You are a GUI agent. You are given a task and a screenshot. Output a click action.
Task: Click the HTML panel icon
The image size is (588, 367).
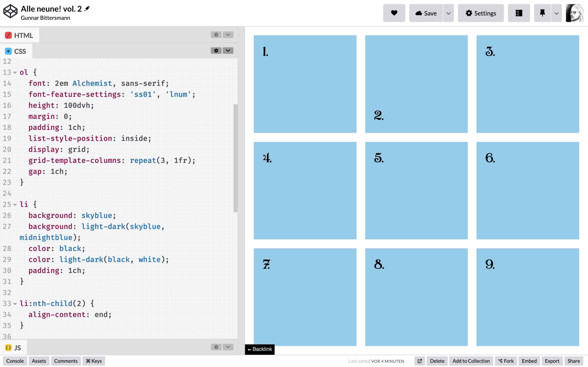tap(8, 35)
